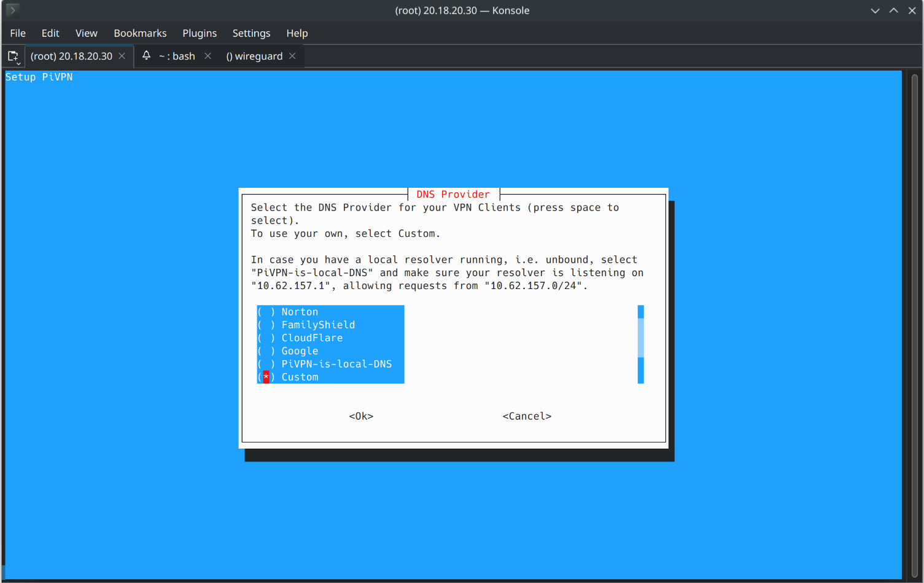Open the Plugins menu
The image size is (924, 583).
200,33
